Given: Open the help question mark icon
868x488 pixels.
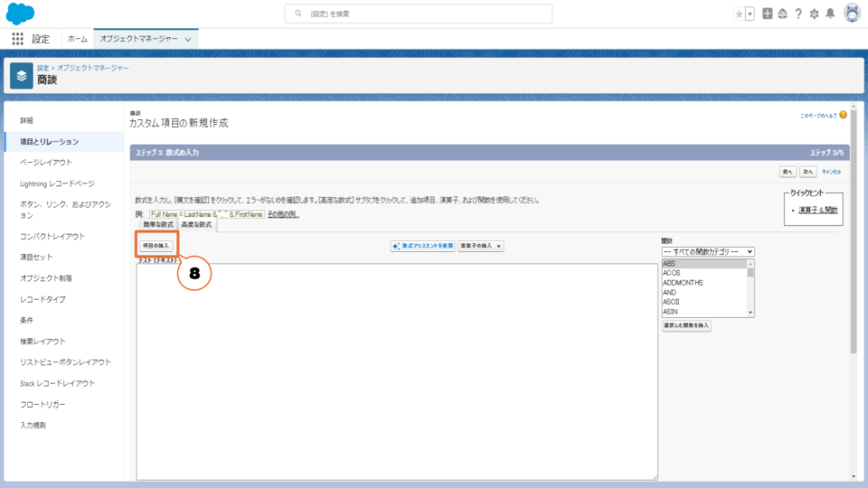Looking at the screenshot, I should click(x=798, y=14).
